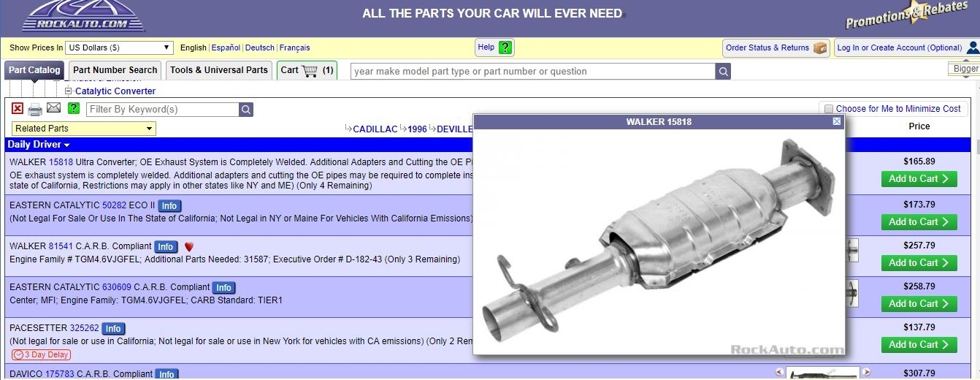Switch to Part Number Search tab
This screenshot has width=980, height=380.
tap(115, 70)
